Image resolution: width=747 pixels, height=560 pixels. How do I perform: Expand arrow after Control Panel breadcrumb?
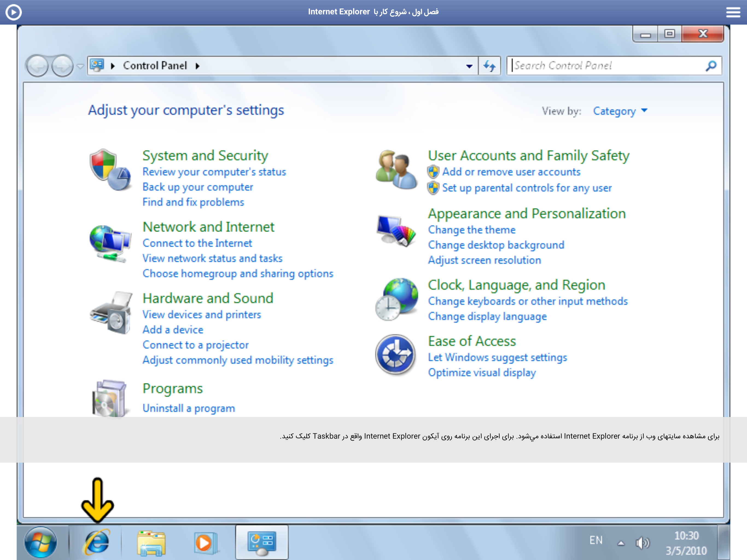coord(198,66)
